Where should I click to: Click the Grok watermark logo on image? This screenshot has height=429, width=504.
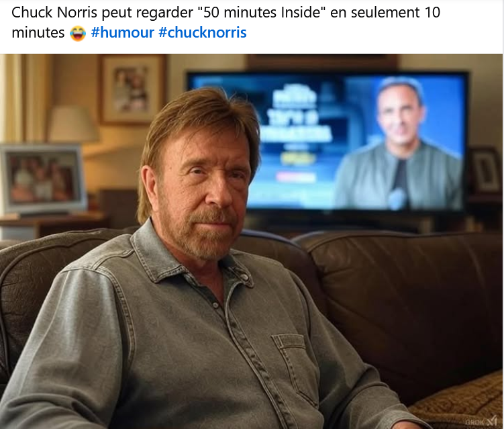[483, 421]
